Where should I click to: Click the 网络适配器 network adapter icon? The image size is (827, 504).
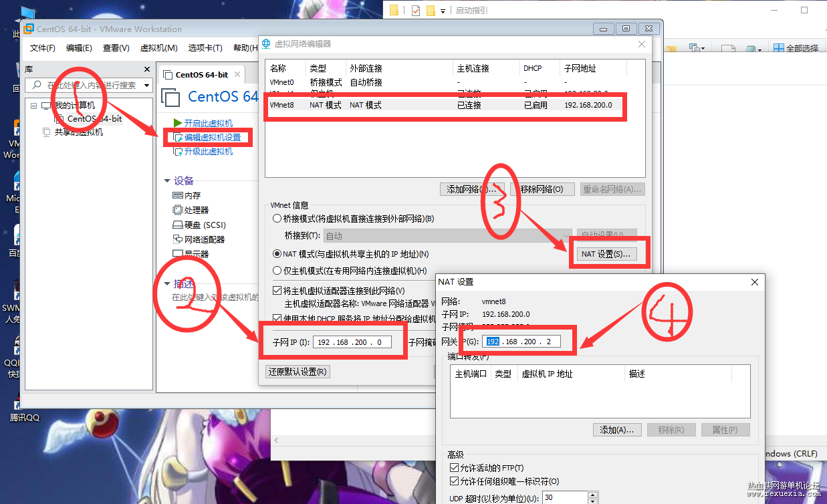[178, 239]
